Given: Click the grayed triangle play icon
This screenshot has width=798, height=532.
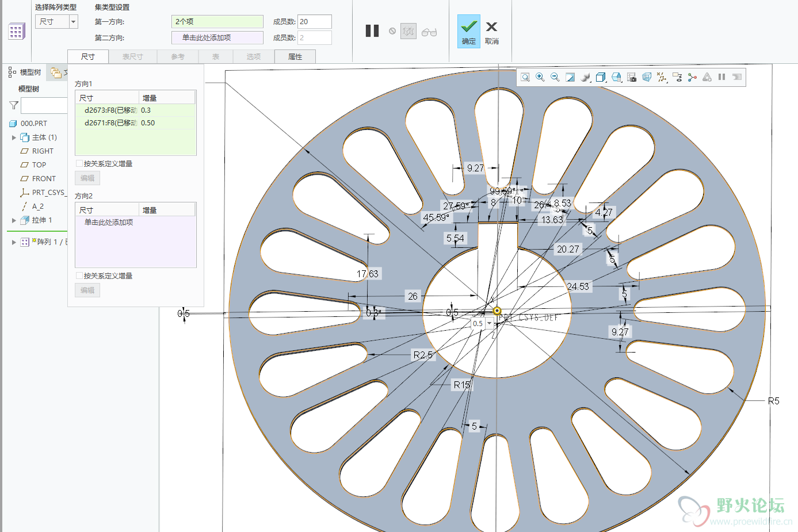Looking at the screenshot, I should (x=707, y=77).
